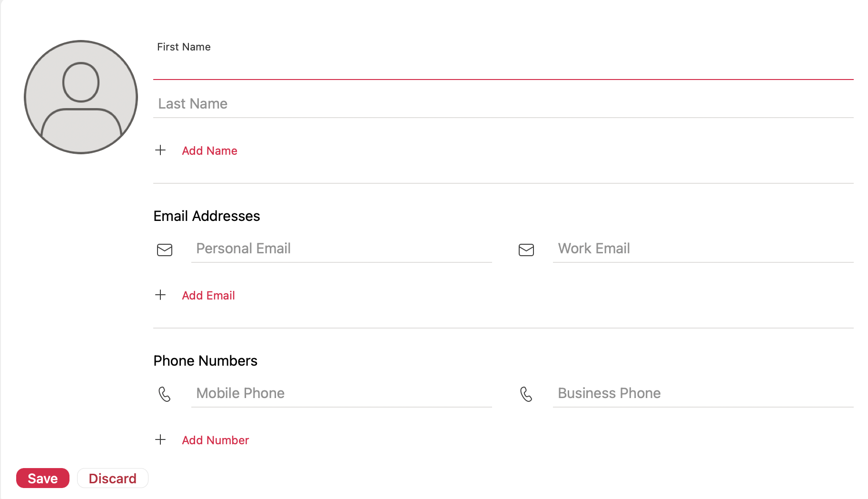This screenshot has height=499, width=868.
Task: Click the plus icon next to Add Email
Action: coord(160,295)
